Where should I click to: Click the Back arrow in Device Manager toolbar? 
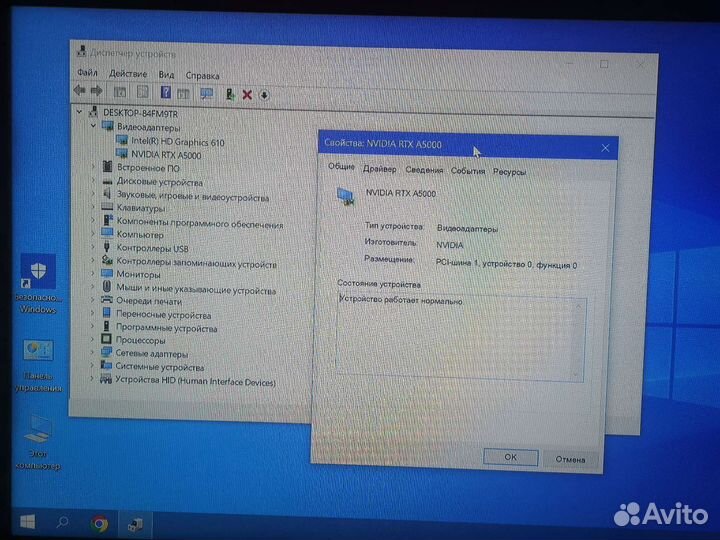coord(80,90)
